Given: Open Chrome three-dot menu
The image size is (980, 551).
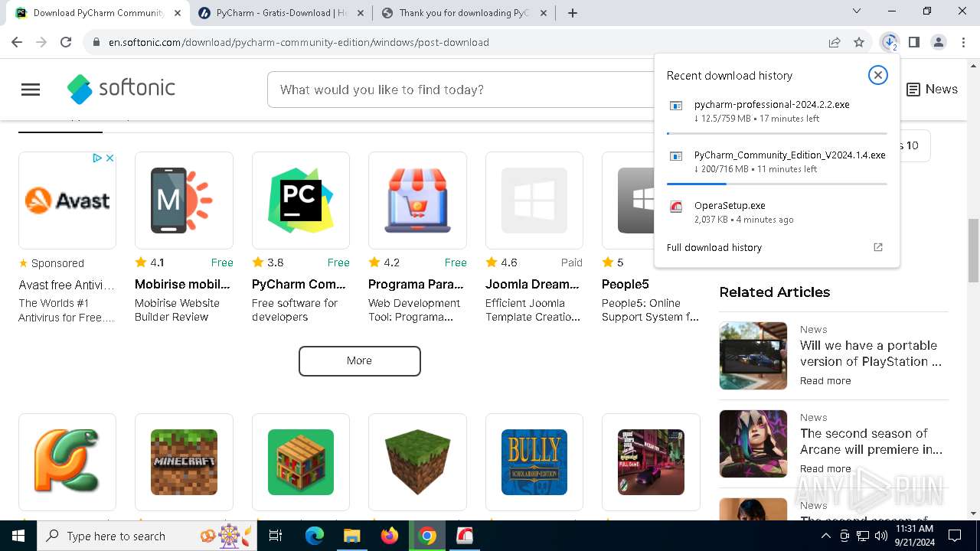Looking at the screenshot, I should click(x=963, y=42).
